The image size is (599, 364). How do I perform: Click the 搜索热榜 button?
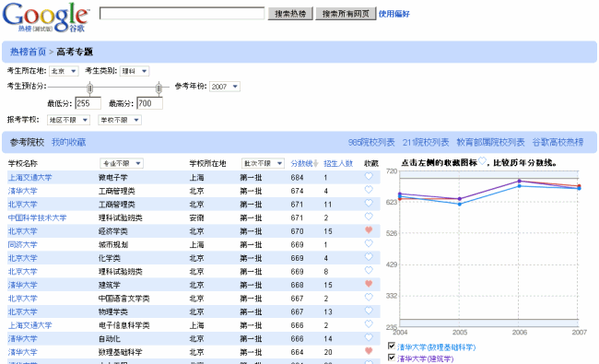(x=290, y=14)
